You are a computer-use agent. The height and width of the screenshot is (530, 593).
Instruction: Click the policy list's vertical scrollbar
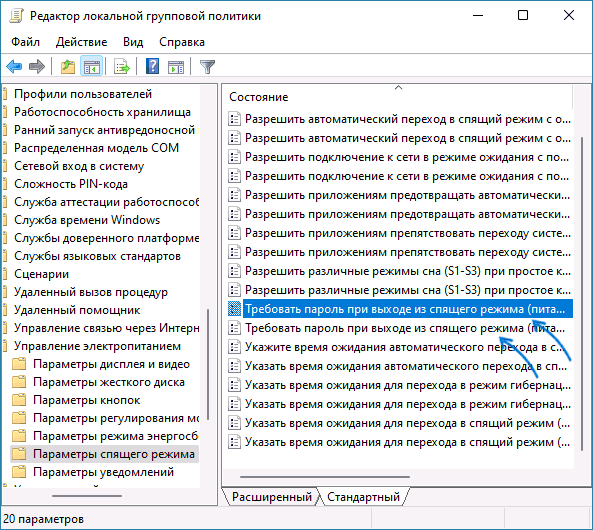(582, 293)
